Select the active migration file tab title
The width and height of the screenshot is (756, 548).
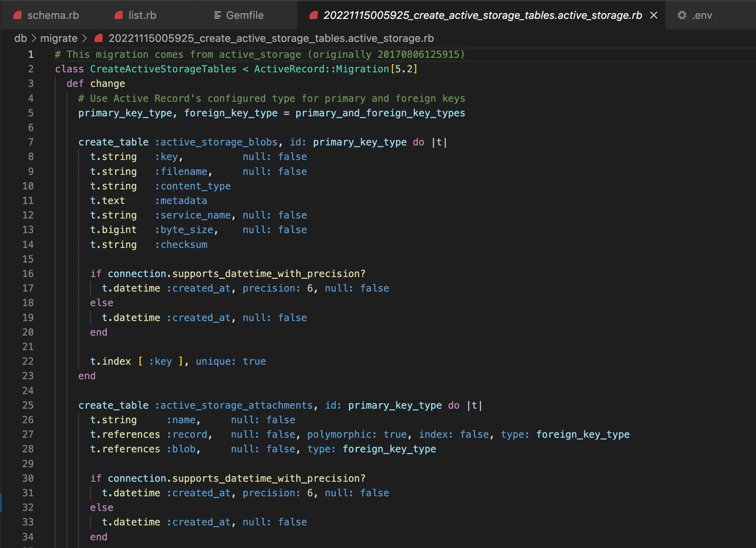482,15
